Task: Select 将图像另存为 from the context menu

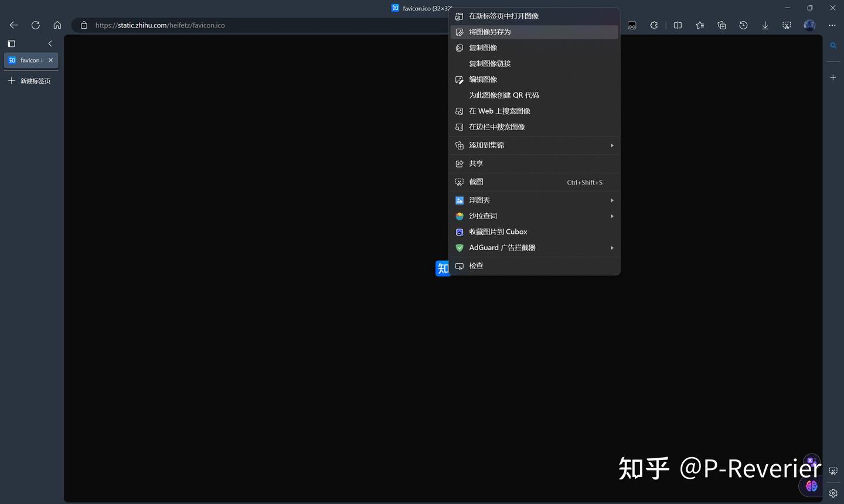Action: [489, 32]
